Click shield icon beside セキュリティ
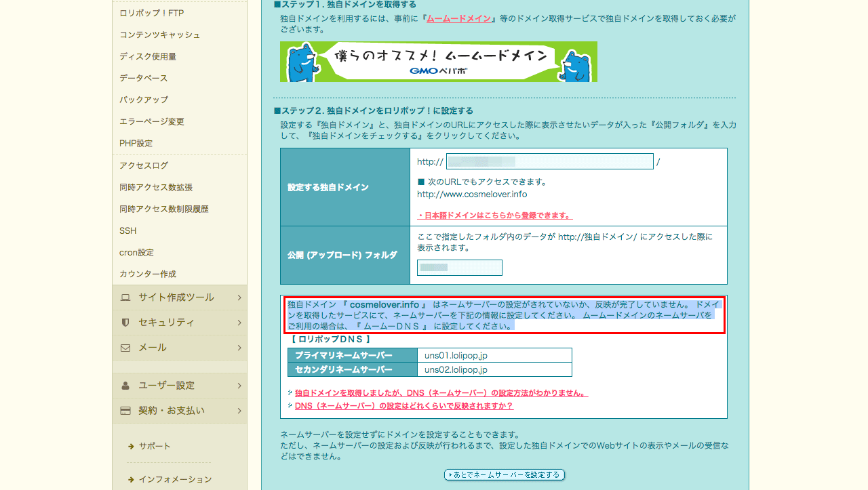The height and width of the screenshot is (490, 868). pos(125,323)
